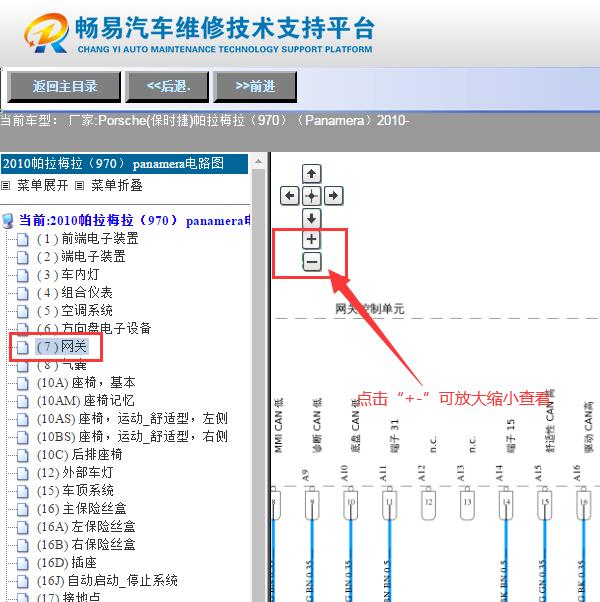The width and height of the screenshot is (600, 602).
Task: Click the document icon for (1) 前端电子装置
Action: coord(23,240)
